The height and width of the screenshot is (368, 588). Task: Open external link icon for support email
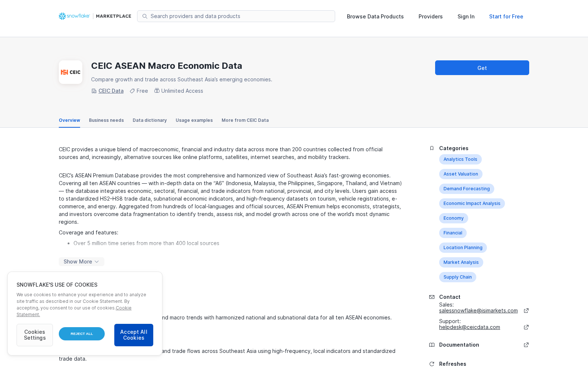[526, 327]
